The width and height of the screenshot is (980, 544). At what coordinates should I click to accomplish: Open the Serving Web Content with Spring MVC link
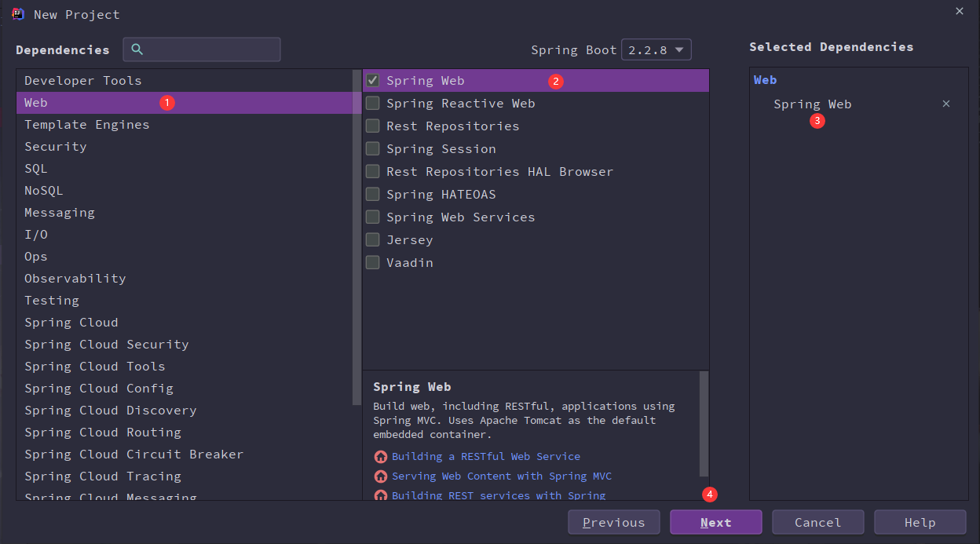(x=501, y=476)
